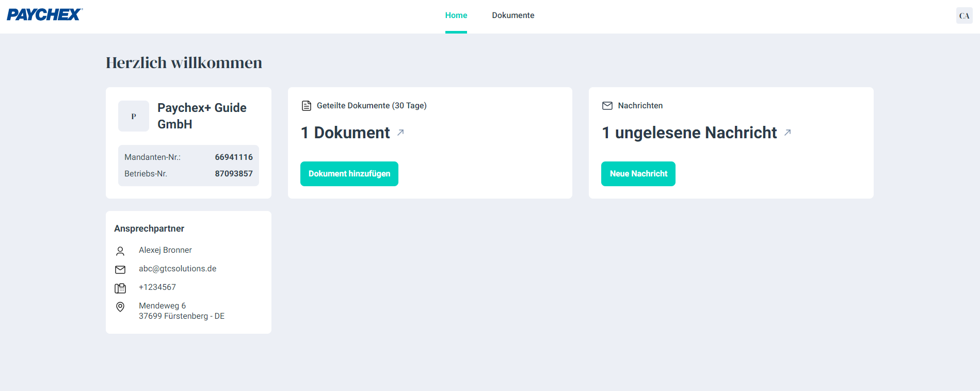Click the location pin icon beside Mendeweg 6
This screenshot has height=391, width=980.
(x=120, y=307)
